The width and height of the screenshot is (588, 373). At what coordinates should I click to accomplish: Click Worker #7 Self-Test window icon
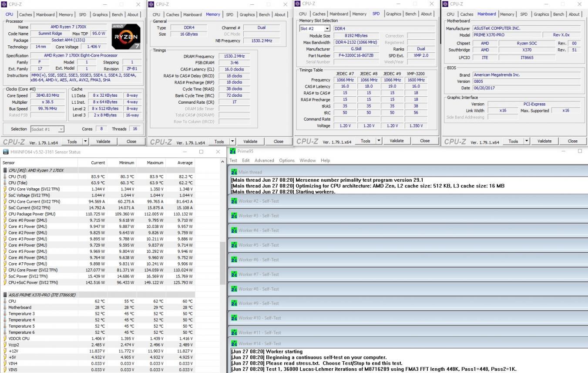234,274
